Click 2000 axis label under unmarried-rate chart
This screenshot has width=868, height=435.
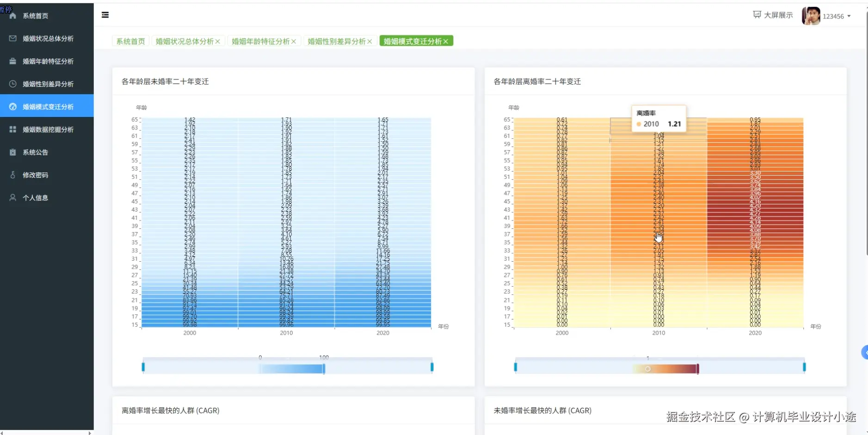pyautogui.click(x=190, y=333)
